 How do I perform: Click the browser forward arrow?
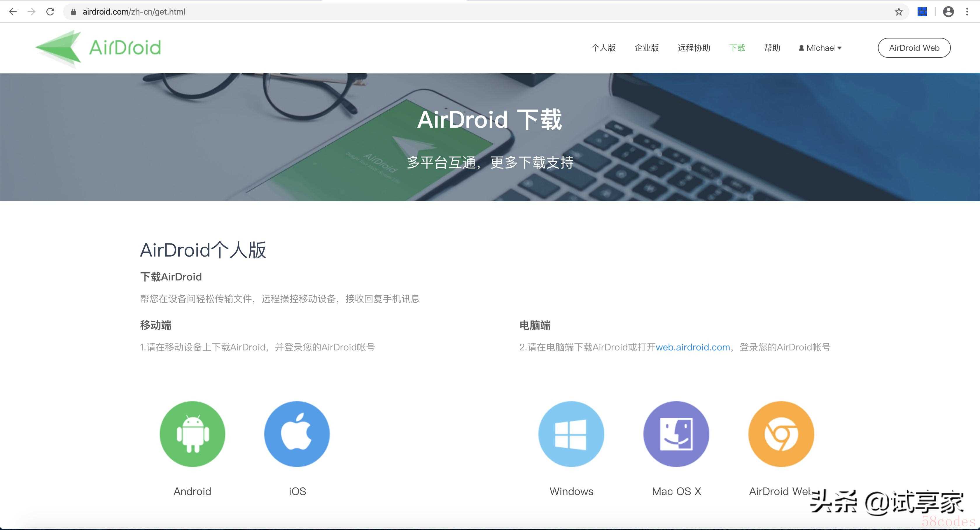tap(32, 12)
